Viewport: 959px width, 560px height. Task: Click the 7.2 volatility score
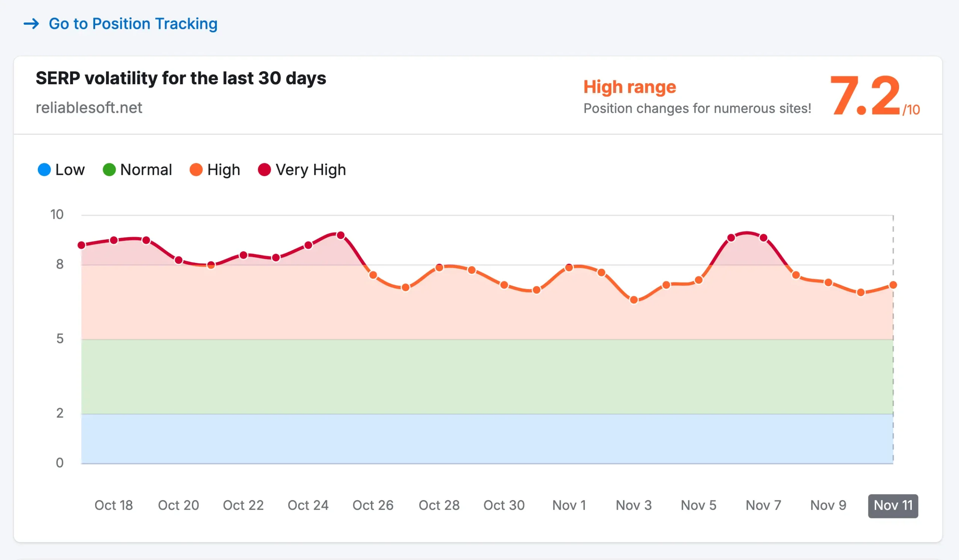tap(865, 95)
